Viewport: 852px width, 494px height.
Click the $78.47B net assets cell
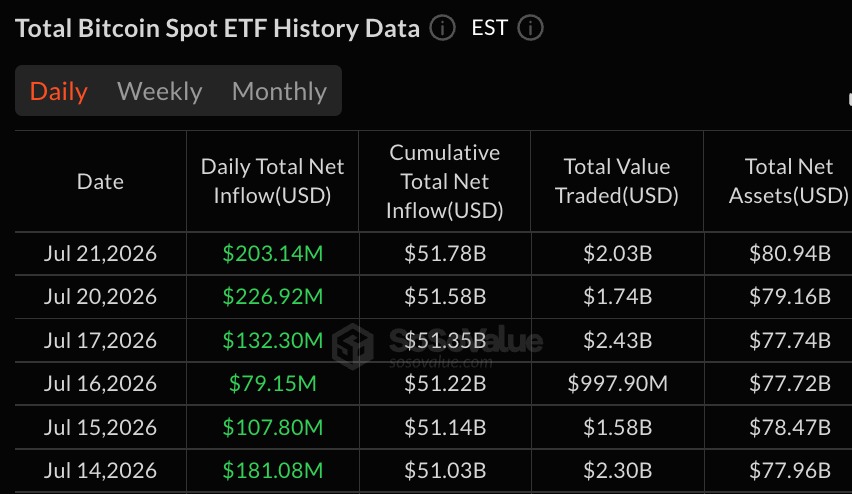(790, 427)
